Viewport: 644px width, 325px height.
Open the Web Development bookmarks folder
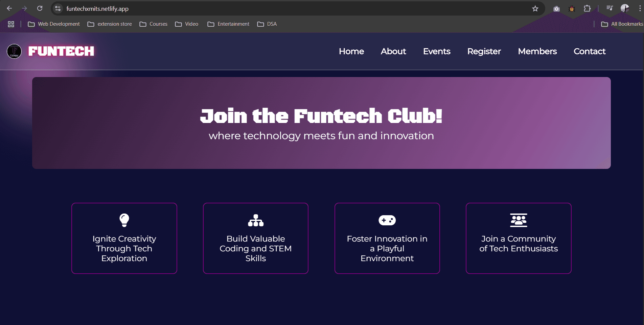(53, 24)
